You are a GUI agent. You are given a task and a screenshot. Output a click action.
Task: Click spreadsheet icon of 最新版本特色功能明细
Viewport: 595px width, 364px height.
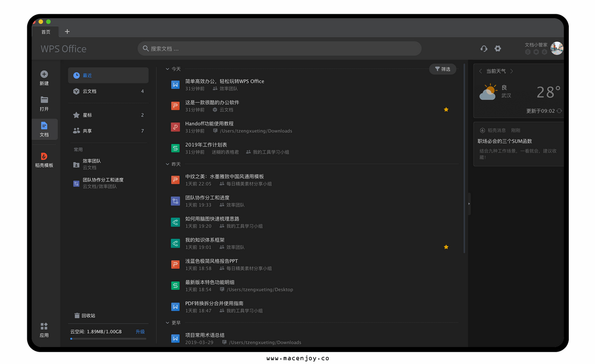[175, 286]
